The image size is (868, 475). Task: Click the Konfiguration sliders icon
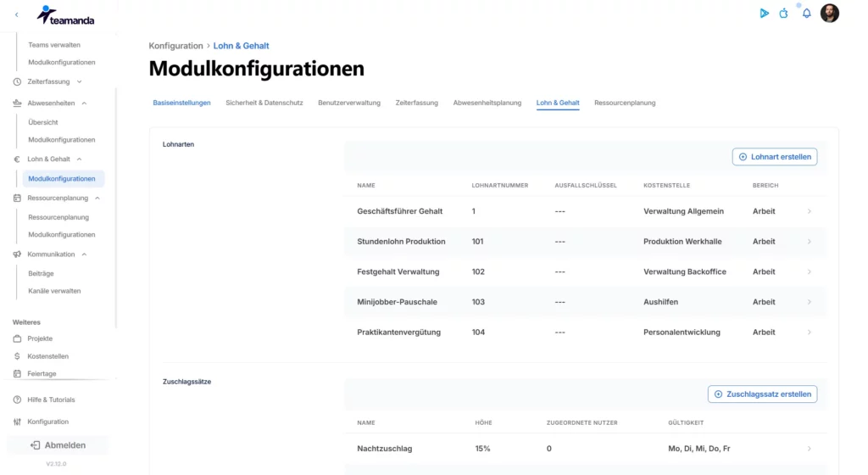pyautogui.click(x=17, y=422)
